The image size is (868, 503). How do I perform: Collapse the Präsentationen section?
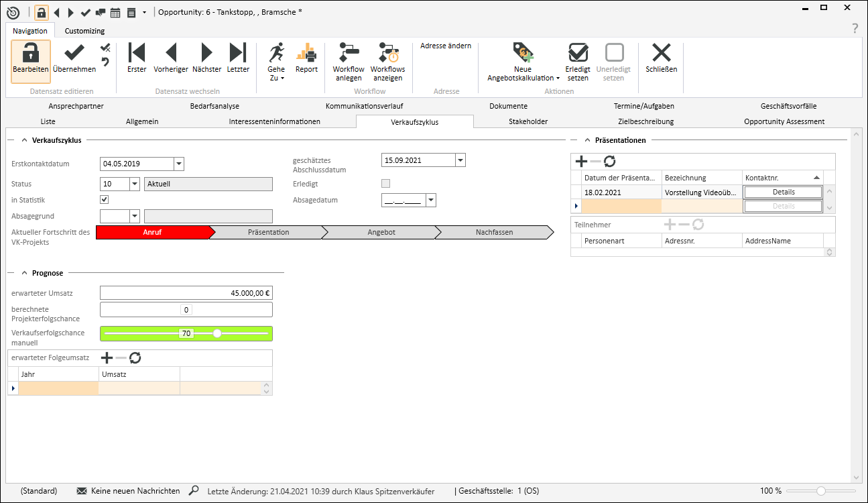587,140
